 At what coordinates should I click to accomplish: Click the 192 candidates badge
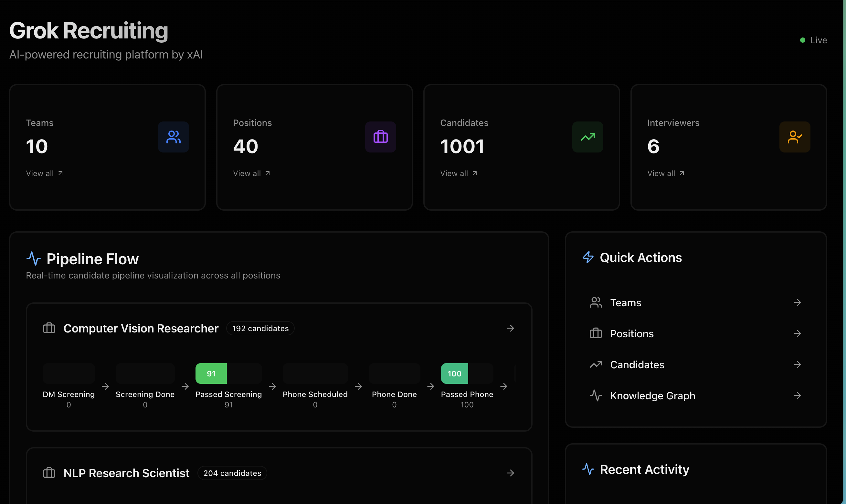(x=260, y=328)
